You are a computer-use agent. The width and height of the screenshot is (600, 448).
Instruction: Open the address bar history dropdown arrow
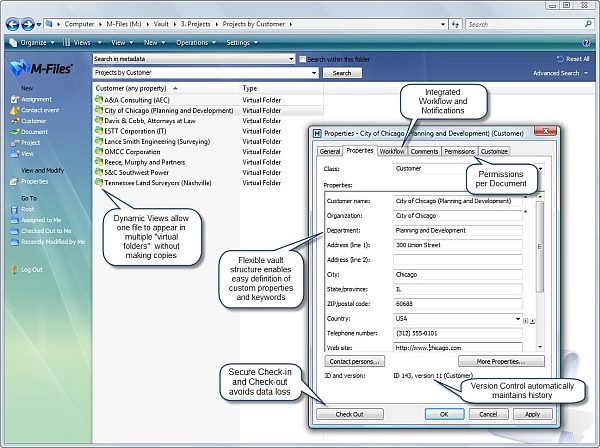[443, 24]
